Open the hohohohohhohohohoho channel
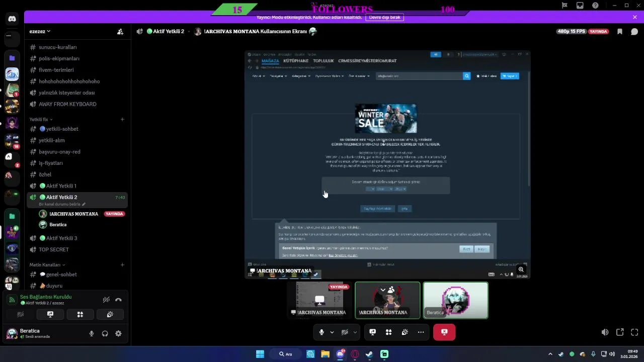The width and height of the screenshot is (644, 362). click(77, 81)
